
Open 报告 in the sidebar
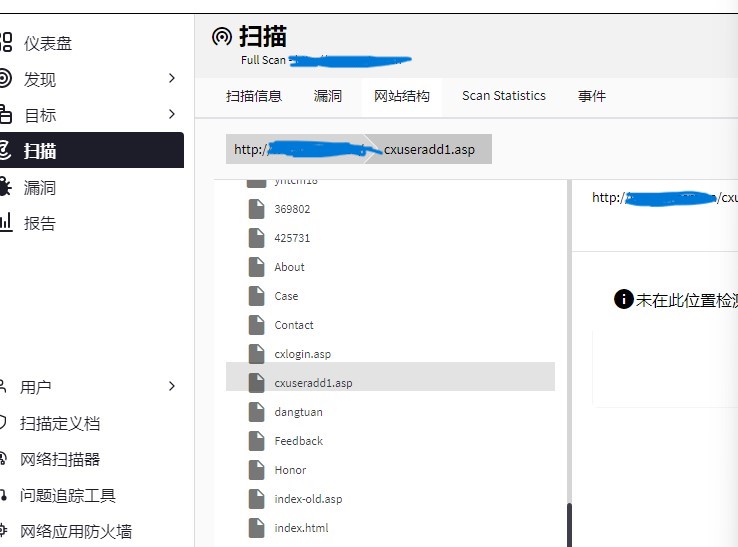pos(40,223)
